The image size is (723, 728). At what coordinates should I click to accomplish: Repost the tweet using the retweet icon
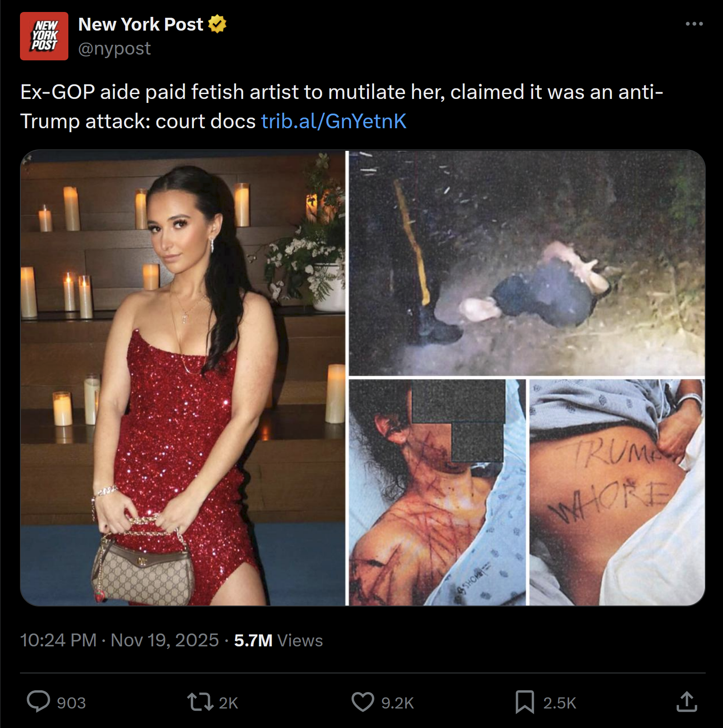pos(200,702)
